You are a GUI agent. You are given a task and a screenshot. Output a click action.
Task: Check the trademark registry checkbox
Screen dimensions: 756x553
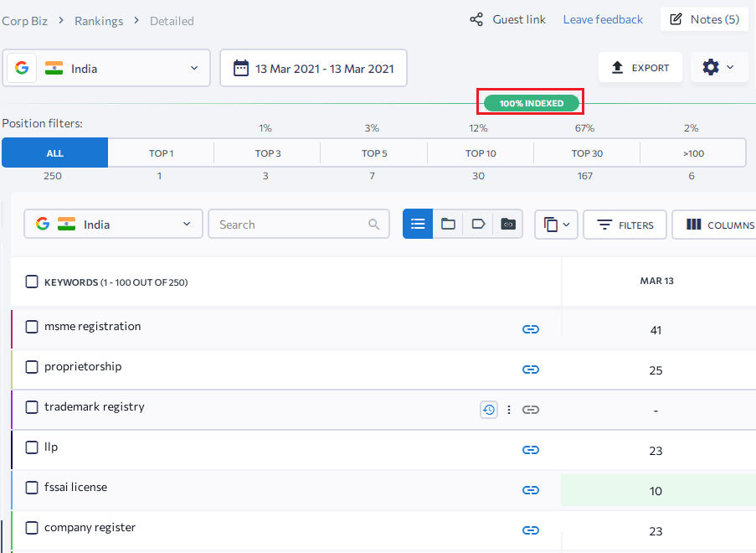point(32,407)
